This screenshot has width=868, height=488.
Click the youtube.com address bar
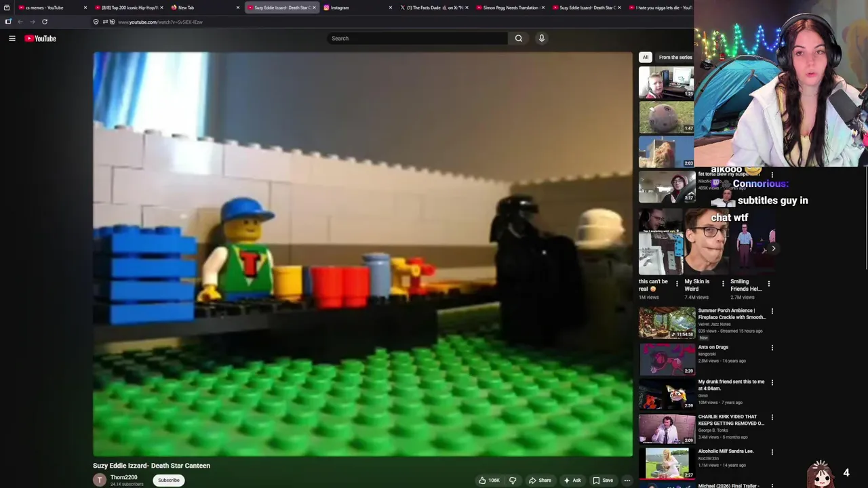(160, 22)
